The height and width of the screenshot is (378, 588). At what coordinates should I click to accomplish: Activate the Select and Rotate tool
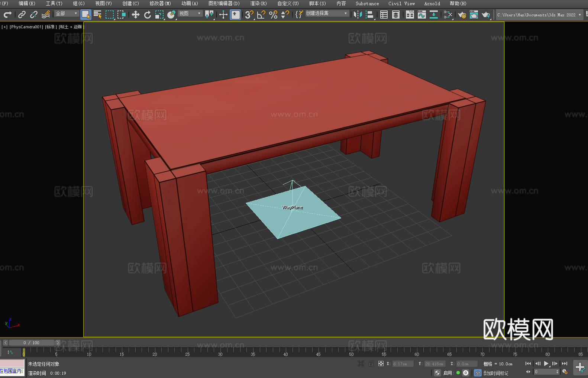coord(148,14)
